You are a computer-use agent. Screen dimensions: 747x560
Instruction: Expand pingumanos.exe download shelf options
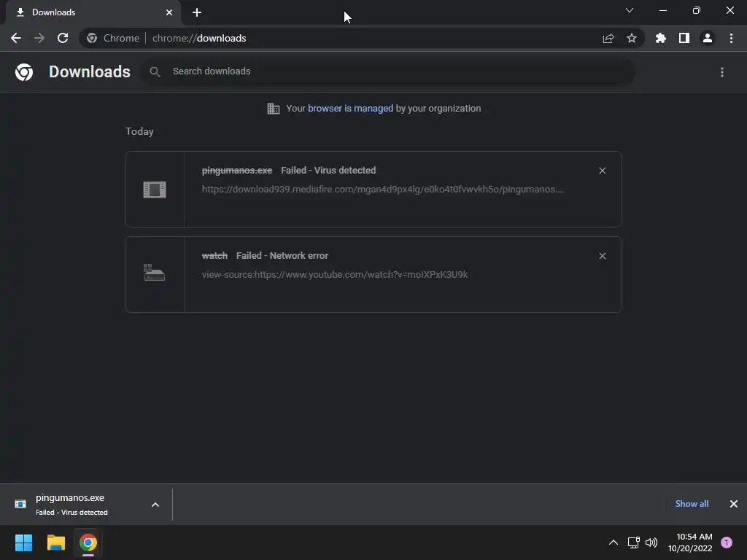[x=155, y=505]
